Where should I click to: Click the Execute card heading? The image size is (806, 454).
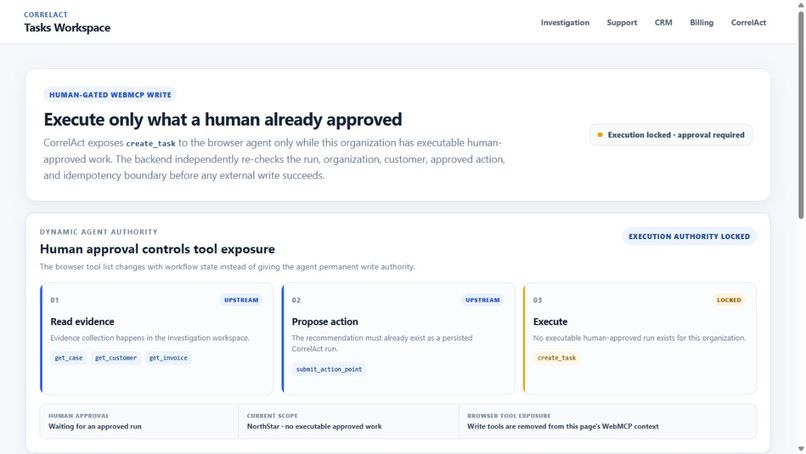click(x=550, y=322)
